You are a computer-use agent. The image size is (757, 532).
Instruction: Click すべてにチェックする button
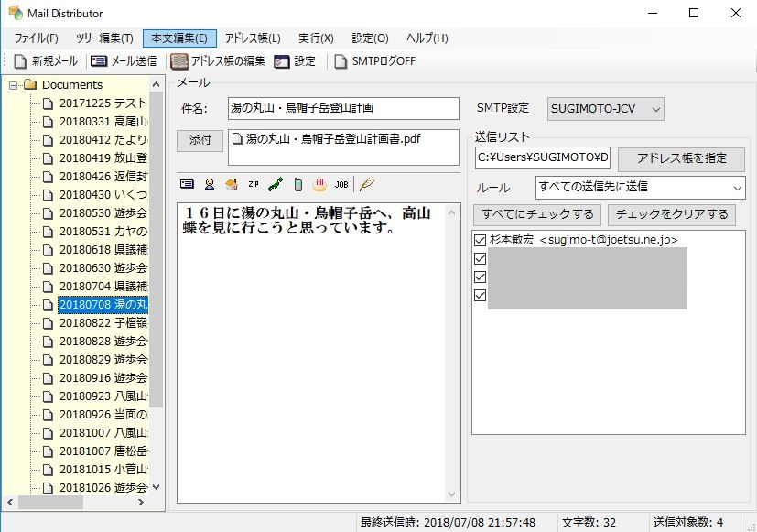[x=537, y=214]
